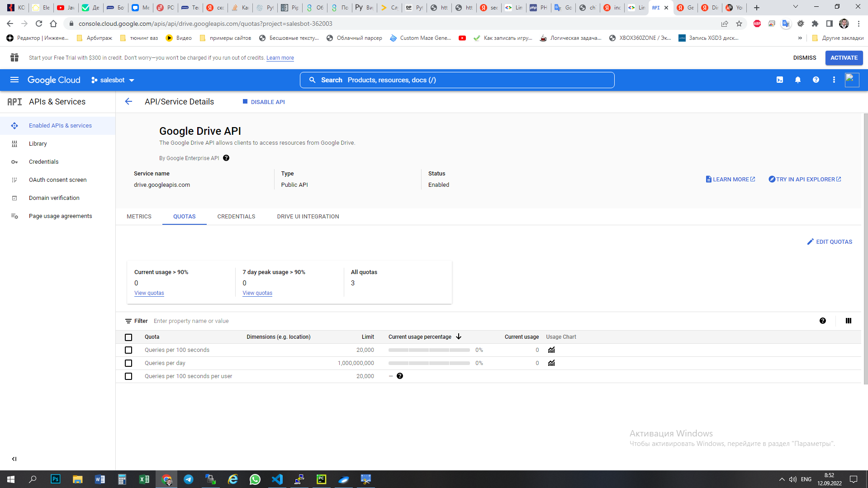The image size is (868, 488).
Task: Switch to the METRICS tab
Action: [x=139, y=216]
